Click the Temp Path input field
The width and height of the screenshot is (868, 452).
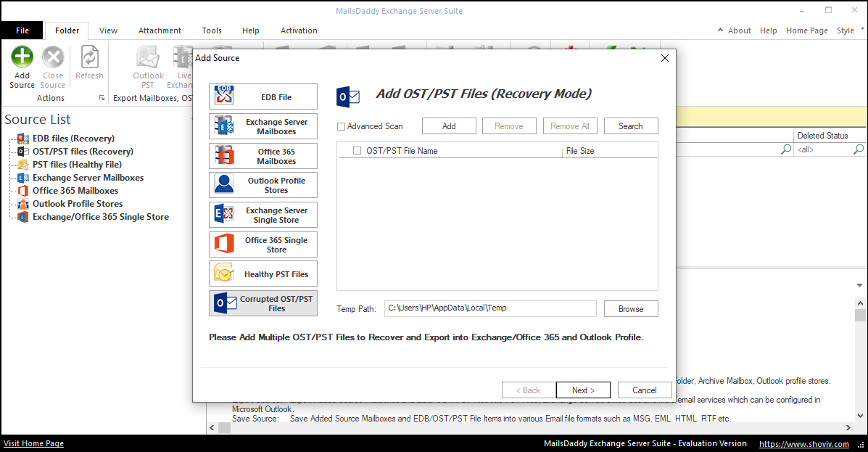click(490, 308)
